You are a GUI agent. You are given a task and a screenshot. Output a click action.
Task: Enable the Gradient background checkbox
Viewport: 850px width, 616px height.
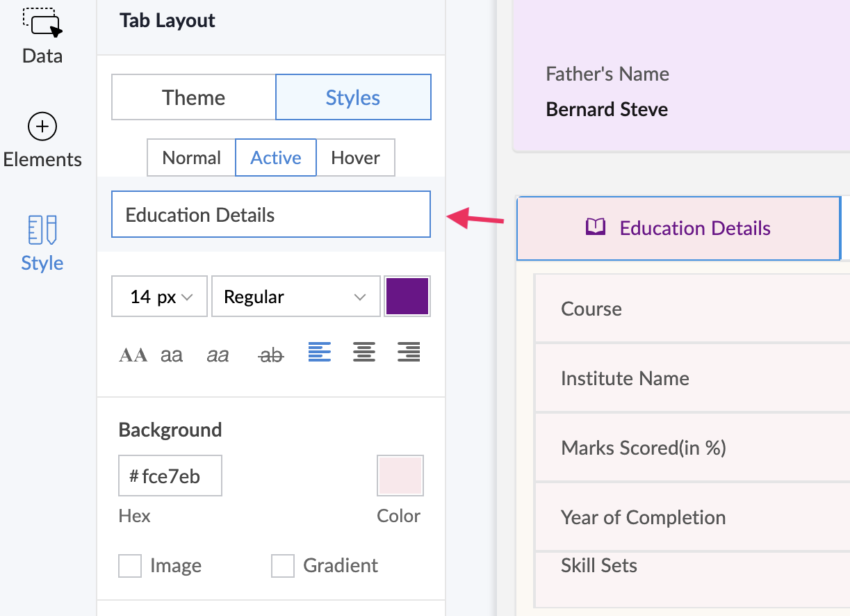283,566
